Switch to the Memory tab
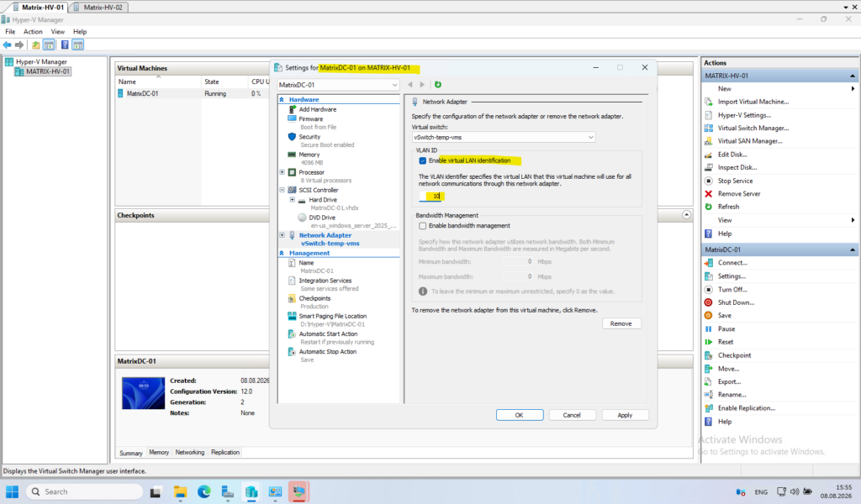The image size is (861, 504). pyautogui.click(x=159, y=453)
